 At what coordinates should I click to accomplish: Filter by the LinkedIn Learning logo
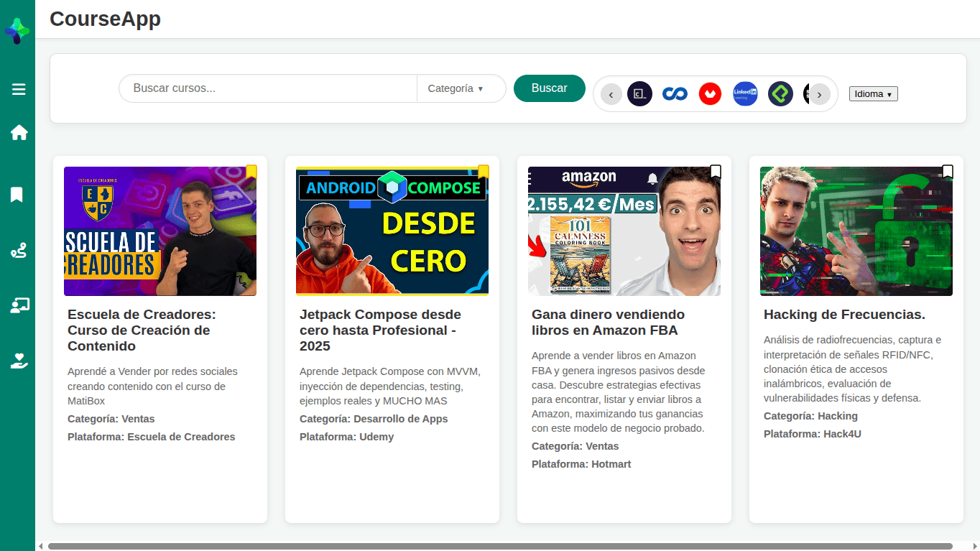click(745, 94)
